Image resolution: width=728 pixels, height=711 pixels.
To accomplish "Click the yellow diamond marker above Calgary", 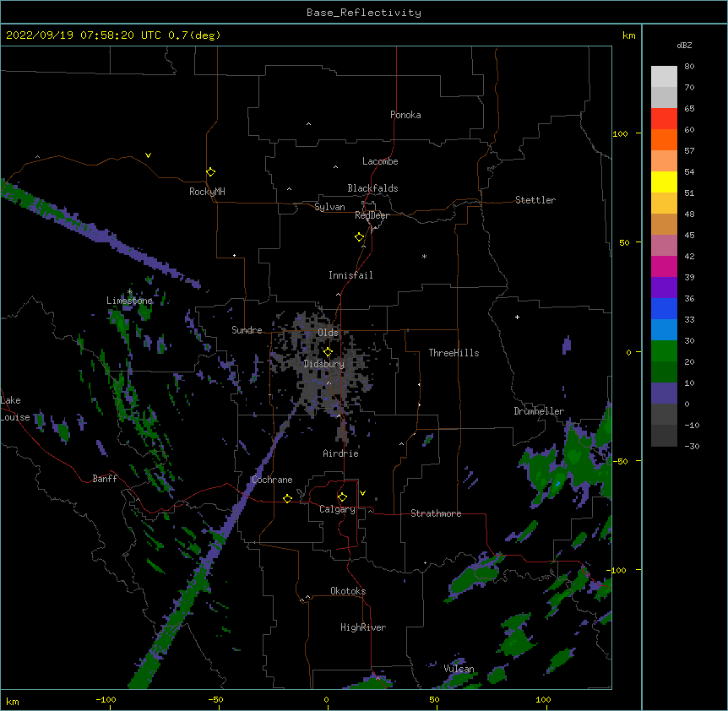I will (x=342, y=497).
